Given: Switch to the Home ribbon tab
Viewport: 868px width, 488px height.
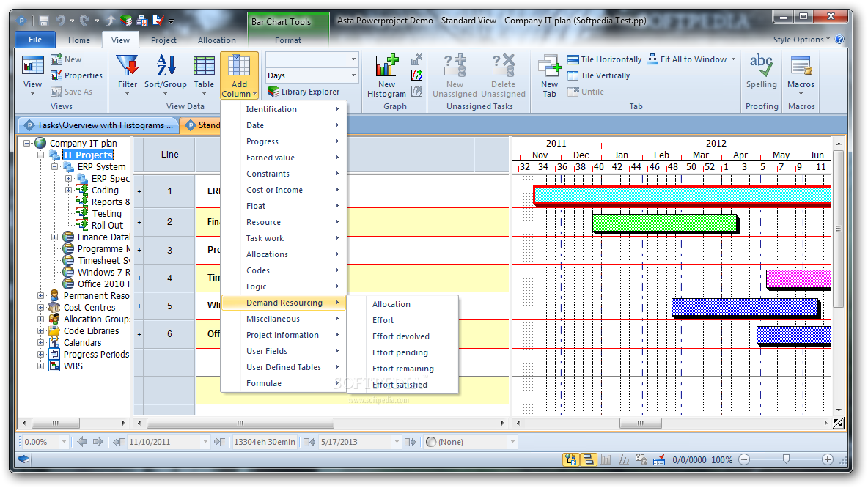Looking at the screenshot, I should click(x=79, y=40).
